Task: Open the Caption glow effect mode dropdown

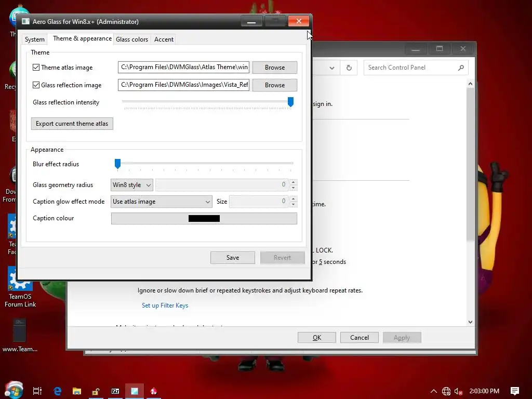Action: (x=162, y=202)
